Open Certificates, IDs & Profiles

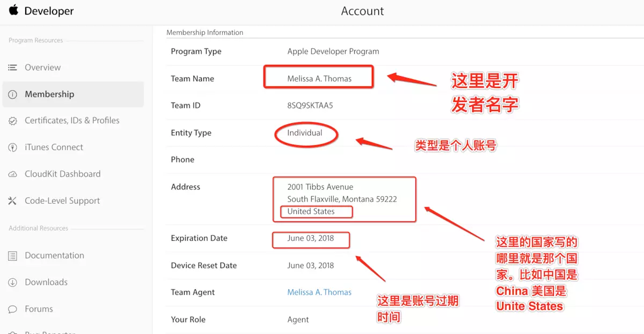[73, 121]
